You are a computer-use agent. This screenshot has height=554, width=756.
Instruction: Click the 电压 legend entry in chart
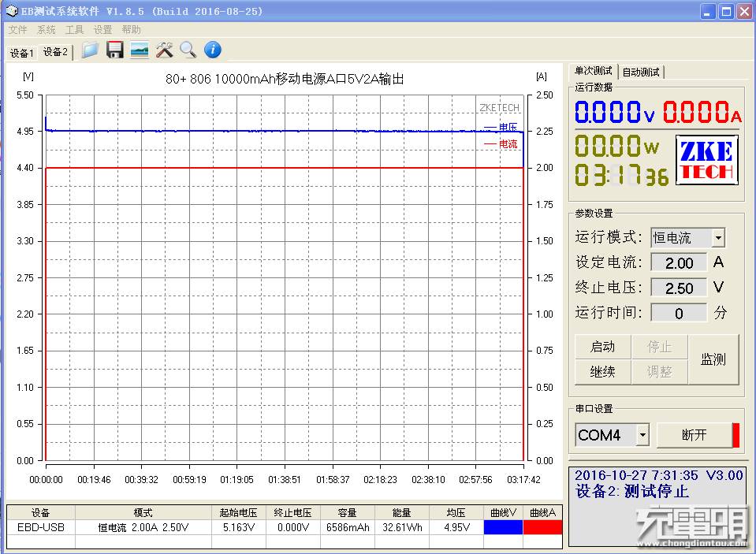tap(501, 128)
